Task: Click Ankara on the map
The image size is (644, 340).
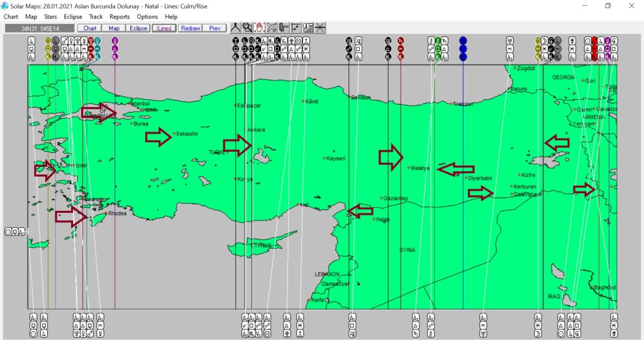Action: coord(255,130)
